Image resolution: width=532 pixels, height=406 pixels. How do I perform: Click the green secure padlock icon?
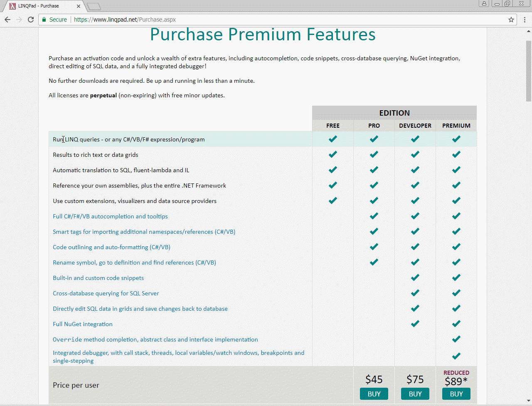(44, 20)
